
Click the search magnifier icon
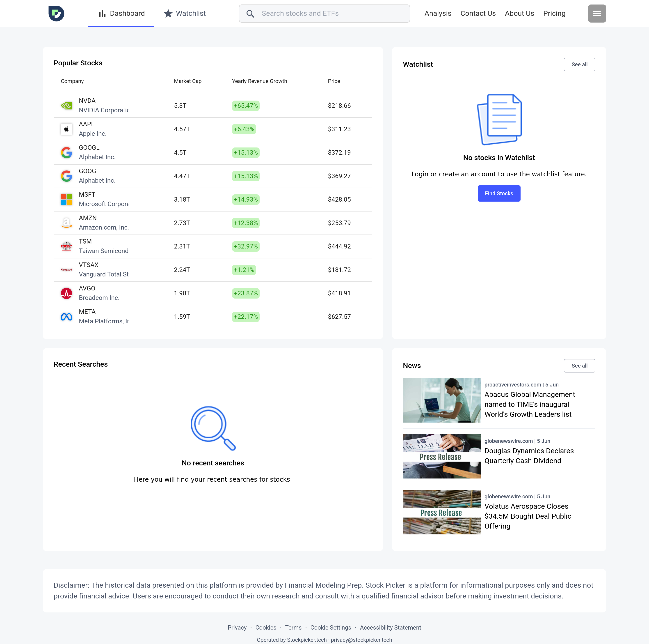[x=250, y=14]
